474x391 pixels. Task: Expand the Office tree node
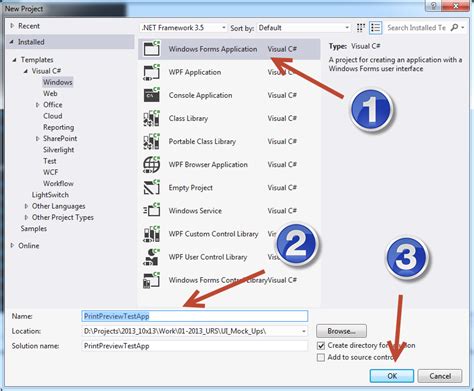point(37,105)
